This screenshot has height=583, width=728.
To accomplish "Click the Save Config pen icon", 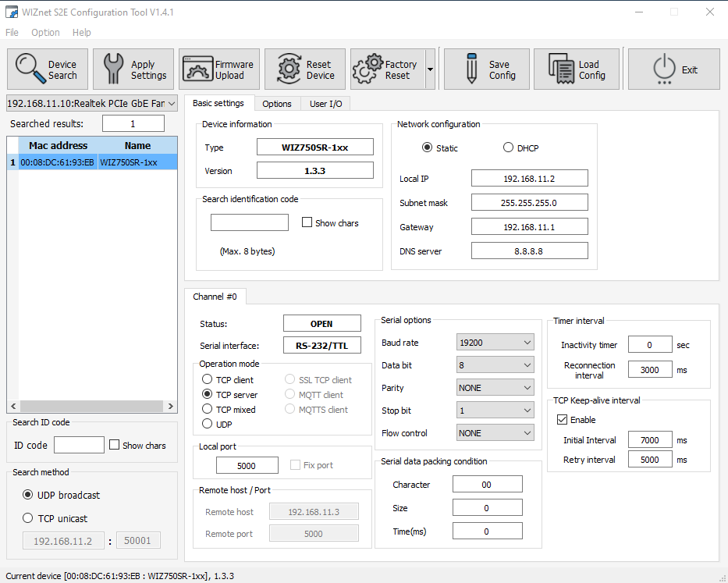I will point(472,69).
